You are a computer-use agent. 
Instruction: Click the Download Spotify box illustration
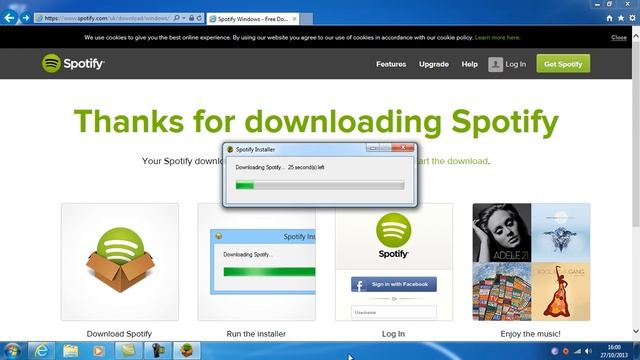click(x=120, y=262)
